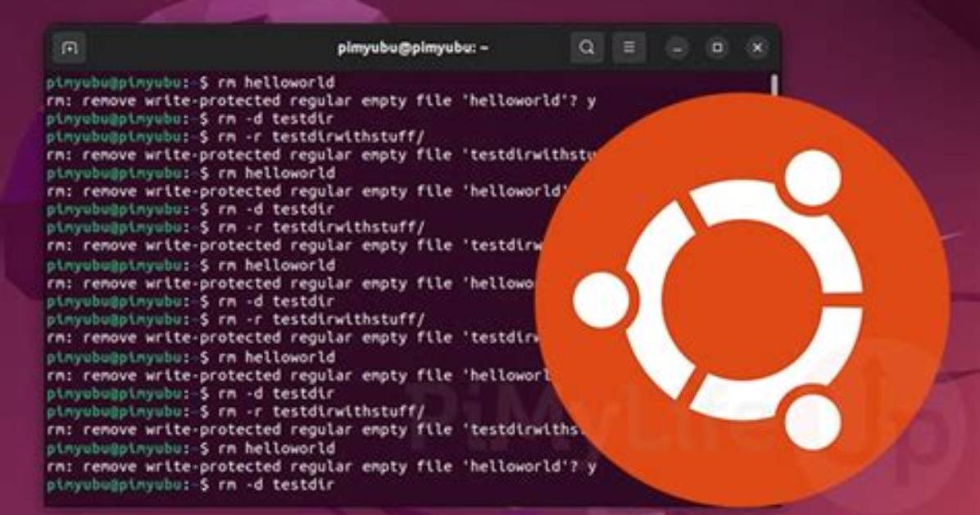Screen dimensions: 980x515
Task: Open the hamburger menu in terminal header
Action: 628,48
